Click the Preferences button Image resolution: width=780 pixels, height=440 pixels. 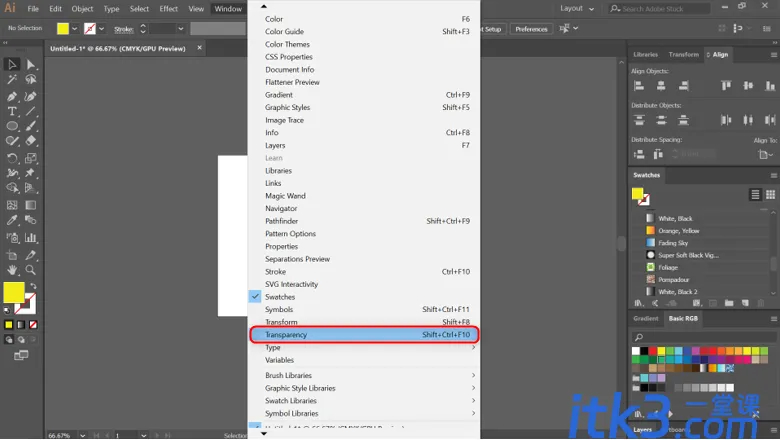pyautogui.click(x=531, y=29)
